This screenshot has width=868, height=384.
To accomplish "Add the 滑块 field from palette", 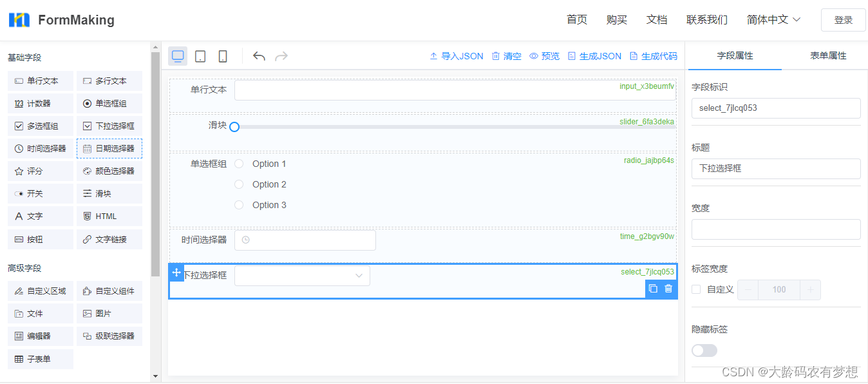I will point(109,194).
